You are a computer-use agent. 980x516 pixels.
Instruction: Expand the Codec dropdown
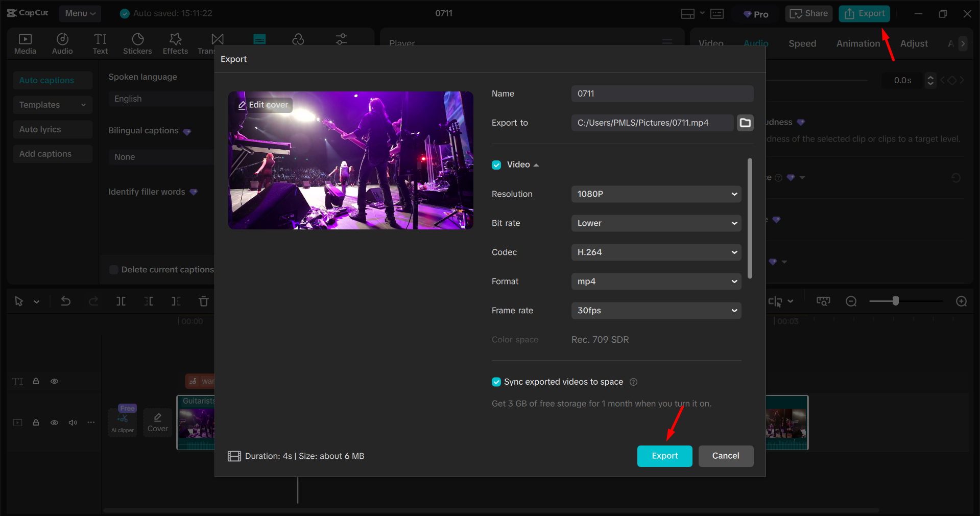tap(656, 252)
